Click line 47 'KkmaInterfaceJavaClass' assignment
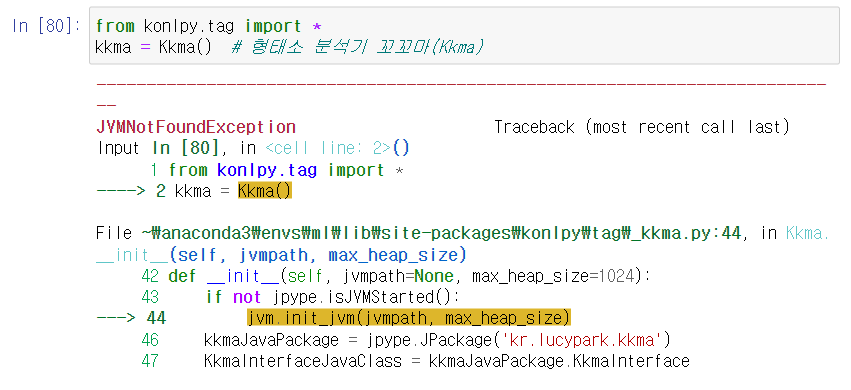 click(x=415, y=361)
